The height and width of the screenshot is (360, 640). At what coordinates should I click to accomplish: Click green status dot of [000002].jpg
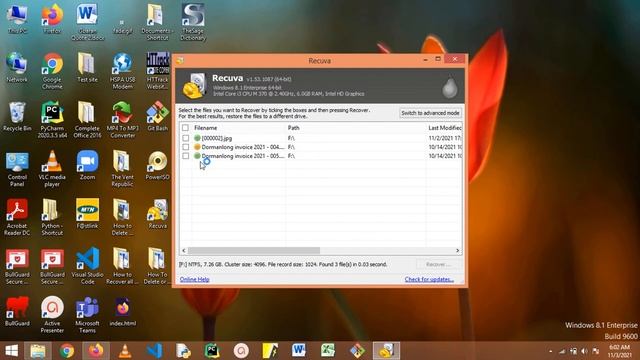coord(197,138)
